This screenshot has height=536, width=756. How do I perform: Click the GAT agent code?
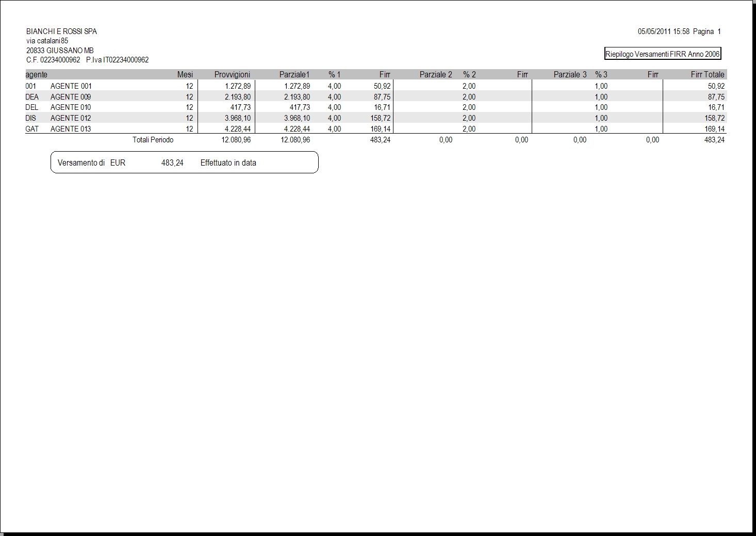32,129
